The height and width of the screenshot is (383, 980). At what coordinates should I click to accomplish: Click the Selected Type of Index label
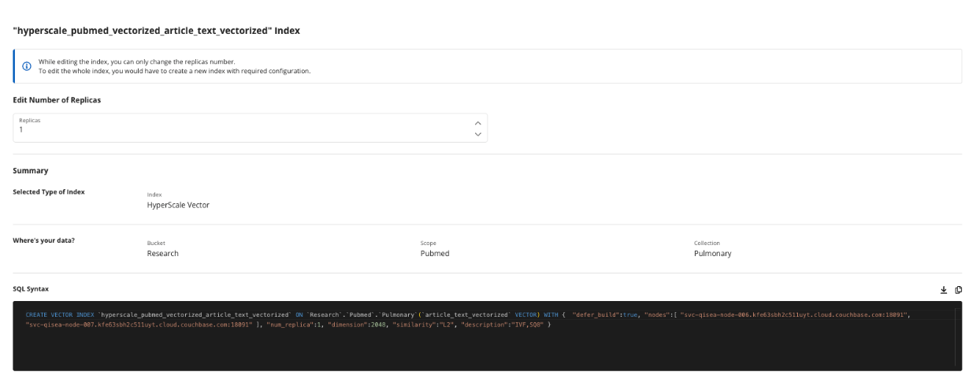tap(49, 192)
